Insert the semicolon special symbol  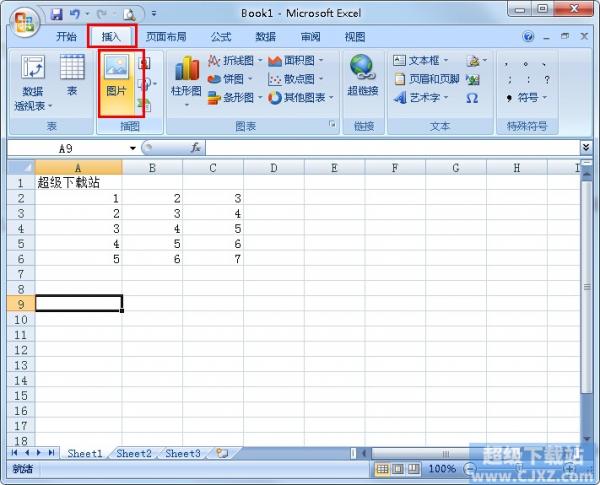[x=509, y=80]
